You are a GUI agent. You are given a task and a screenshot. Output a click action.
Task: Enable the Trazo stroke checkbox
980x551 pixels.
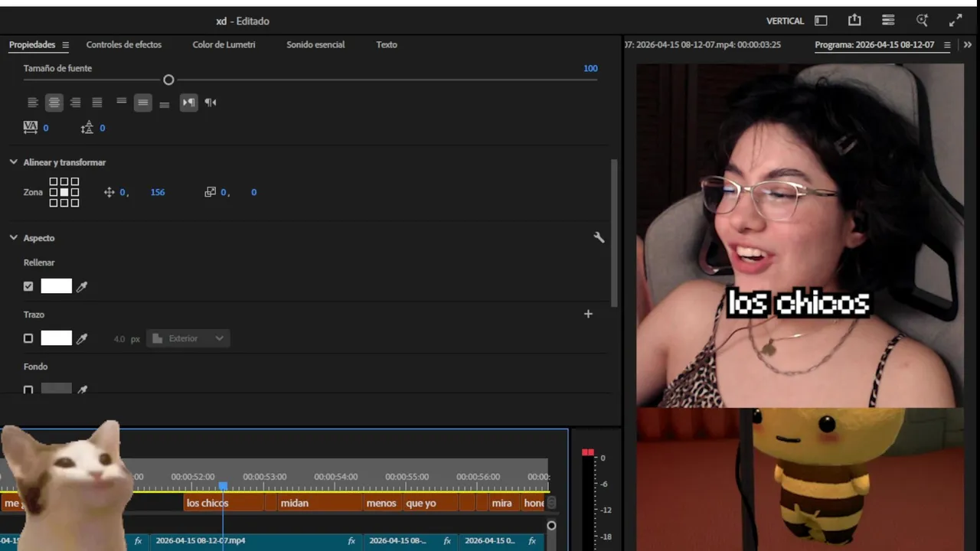pos(28,338)
